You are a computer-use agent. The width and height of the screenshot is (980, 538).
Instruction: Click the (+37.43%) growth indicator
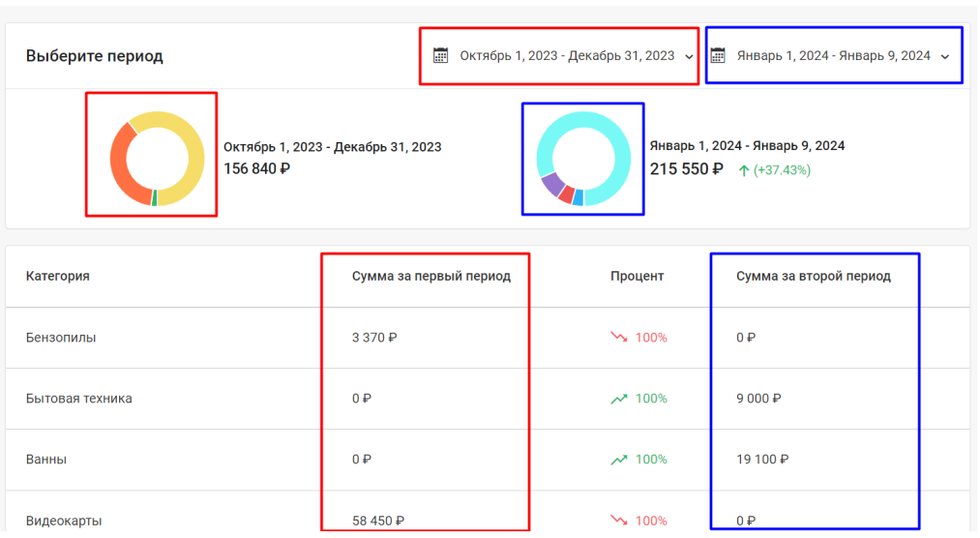[782, 170]
